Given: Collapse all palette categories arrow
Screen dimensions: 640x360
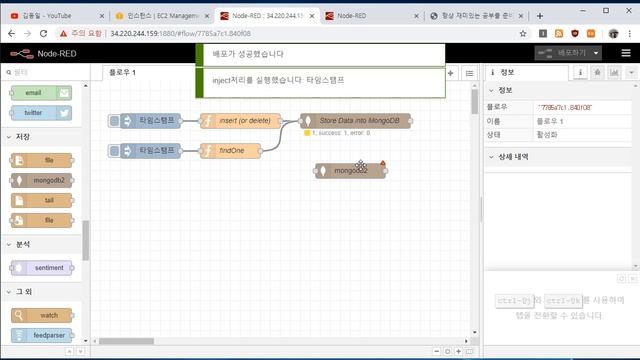Looking at the screenshot, I should [x=69, y=351].
